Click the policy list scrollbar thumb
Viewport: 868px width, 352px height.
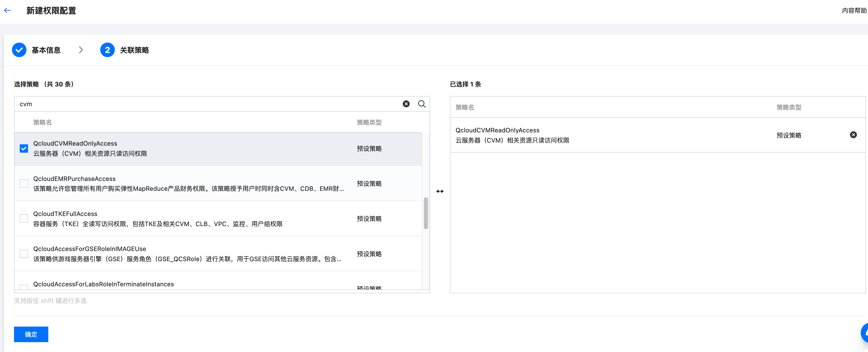[426, 213]
